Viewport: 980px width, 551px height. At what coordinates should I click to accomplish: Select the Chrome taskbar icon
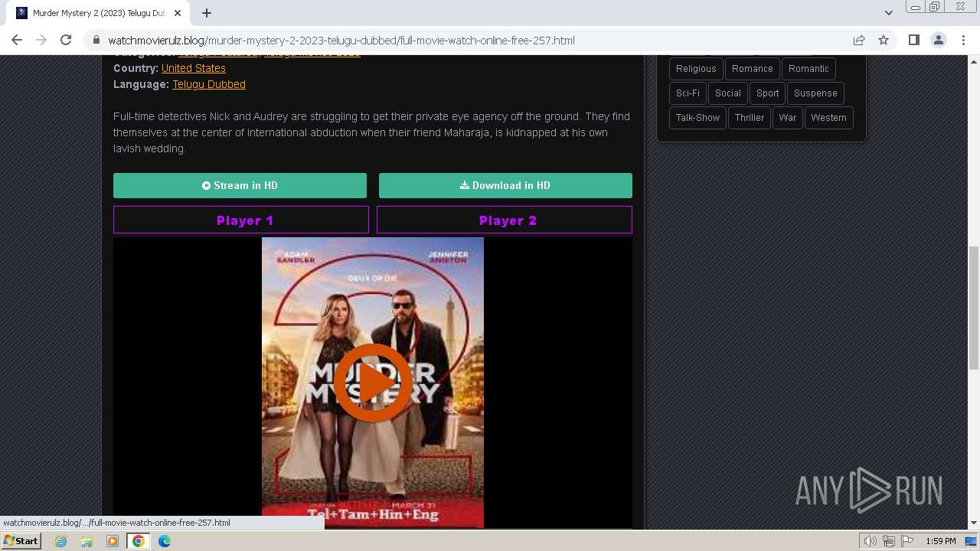coord(139,541)
